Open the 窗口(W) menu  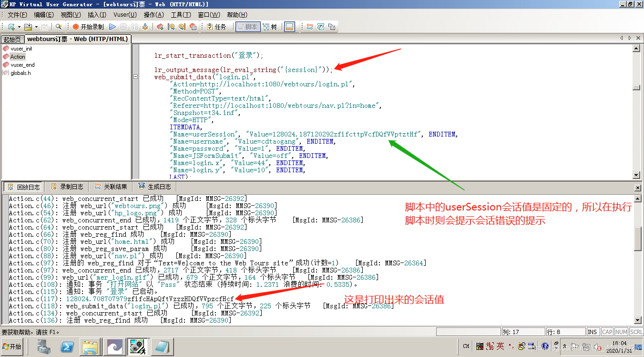pos(209,15)
